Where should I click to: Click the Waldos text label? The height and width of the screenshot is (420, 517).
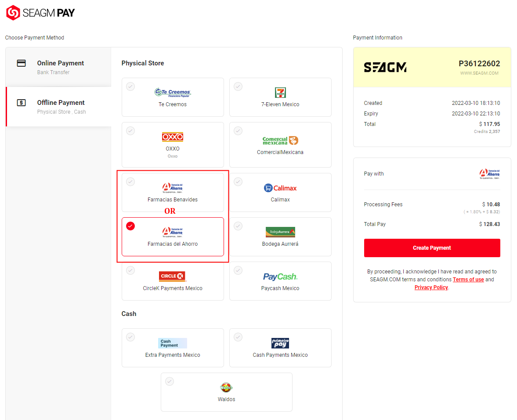227,399
